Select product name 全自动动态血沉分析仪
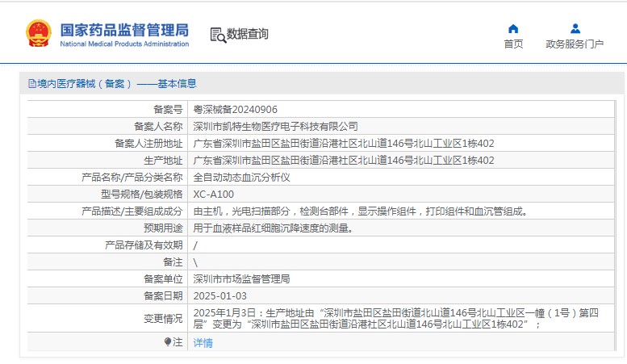This screenshot has height=364, width=627. 241,178
